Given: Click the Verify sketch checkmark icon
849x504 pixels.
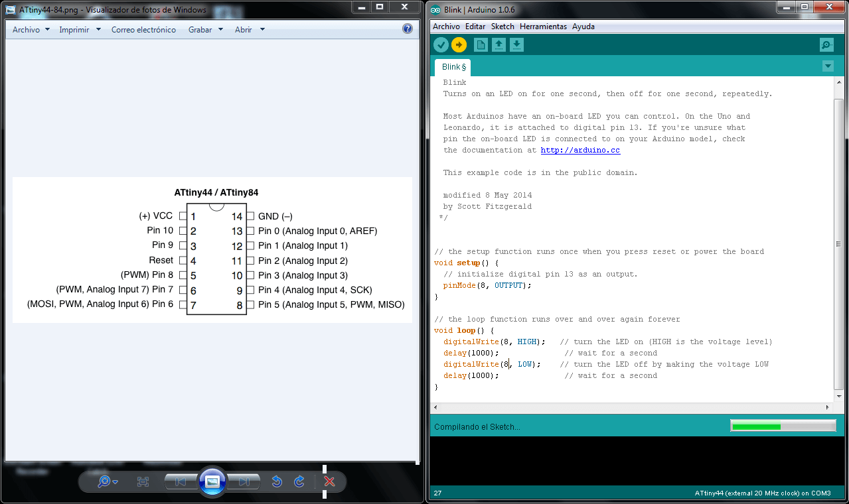Looking at the screenshot, I should (x=441, y=45).
